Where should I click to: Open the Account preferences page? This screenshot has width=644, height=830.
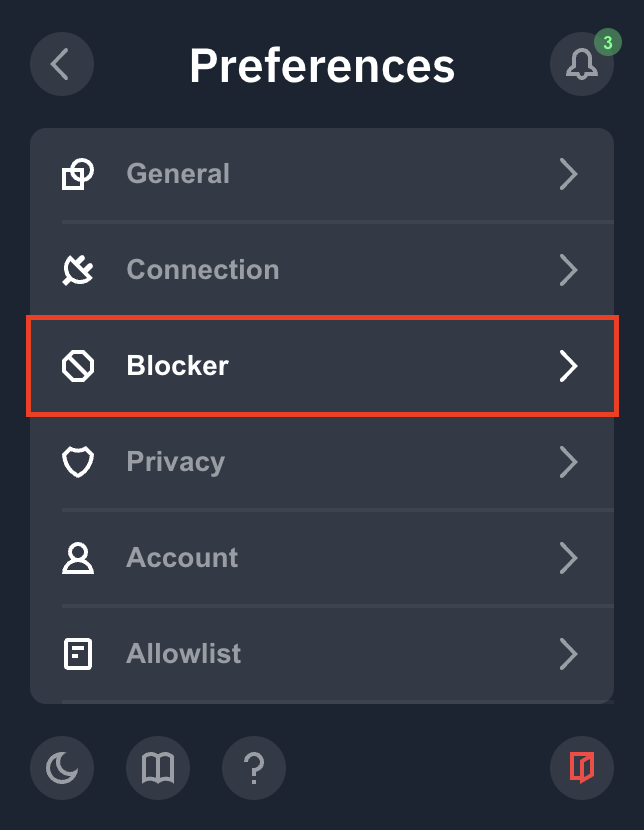click(x=322, y=558)
